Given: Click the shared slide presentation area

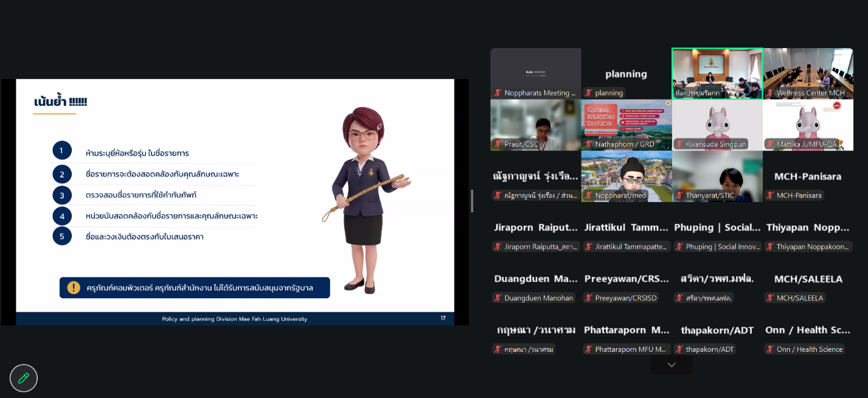Looking at the screenshot, I should tap(235, 202).
